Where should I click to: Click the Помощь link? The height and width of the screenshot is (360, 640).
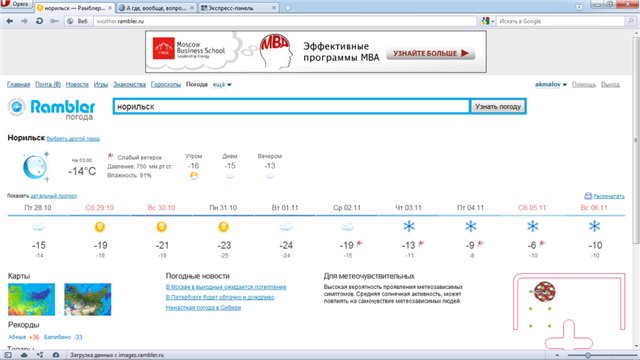tap(584, 84)
